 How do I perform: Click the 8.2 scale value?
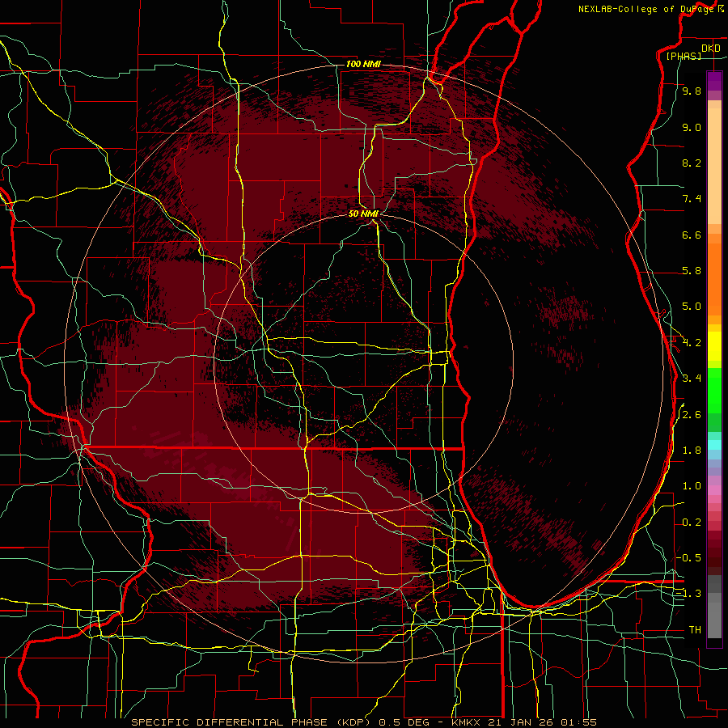click(x=692, y=163)
